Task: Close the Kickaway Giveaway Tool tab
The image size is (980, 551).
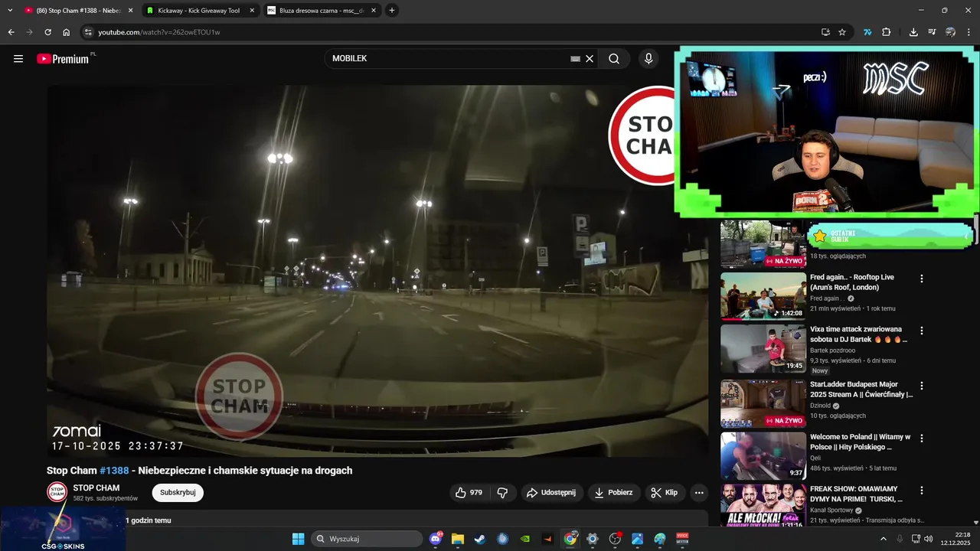Action: pos(251,11)
